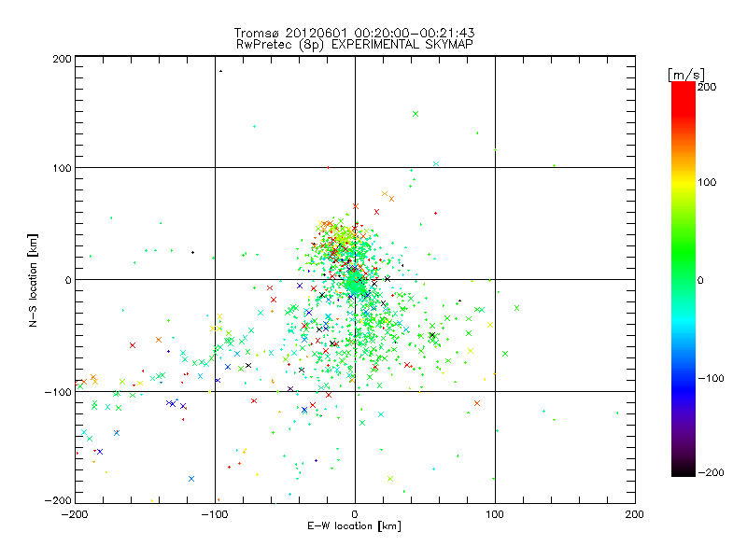Click the x-axis tick label '-200'
Image resolution: width=747 pixels, height=560 pixels.
click(75, 514)
